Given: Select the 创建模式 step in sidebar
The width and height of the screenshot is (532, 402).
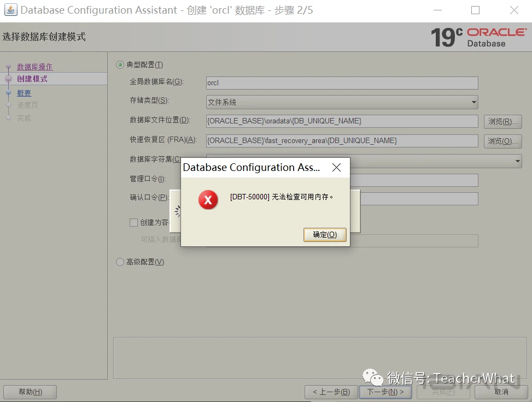Looking at the screenshot, I should [32, 79].
